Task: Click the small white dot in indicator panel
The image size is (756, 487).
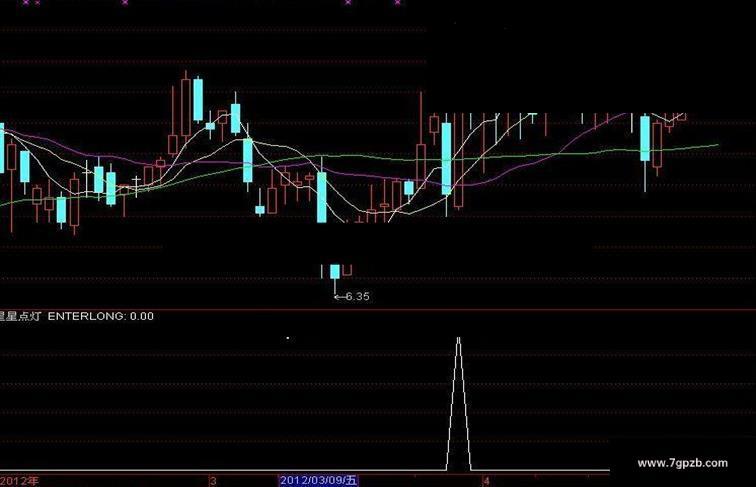Action: point(288,338)
